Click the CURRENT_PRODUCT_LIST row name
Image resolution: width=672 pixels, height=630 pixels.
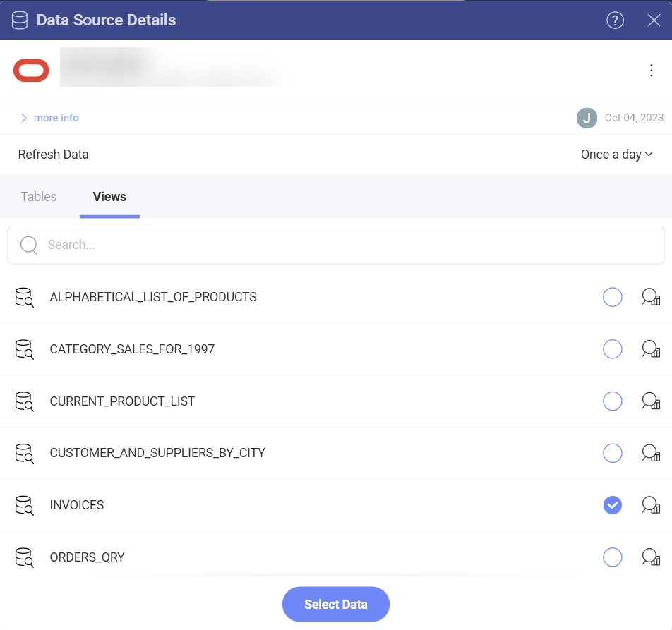[x=122, y=401]
